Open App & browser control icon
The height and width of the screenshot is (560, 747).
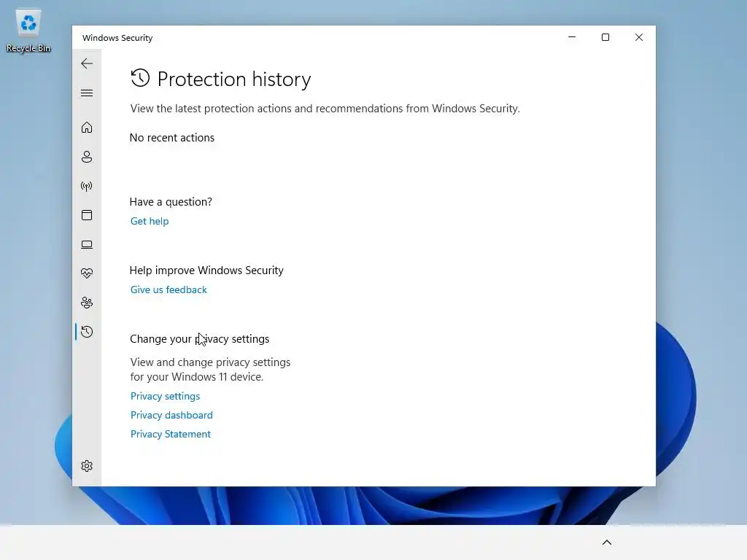click(87, 215)
